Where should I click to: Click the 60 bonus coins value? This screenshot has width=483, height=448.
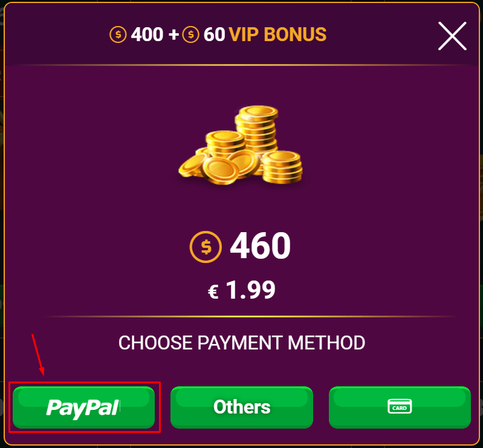pyautogui.click(x=215, y=34)
